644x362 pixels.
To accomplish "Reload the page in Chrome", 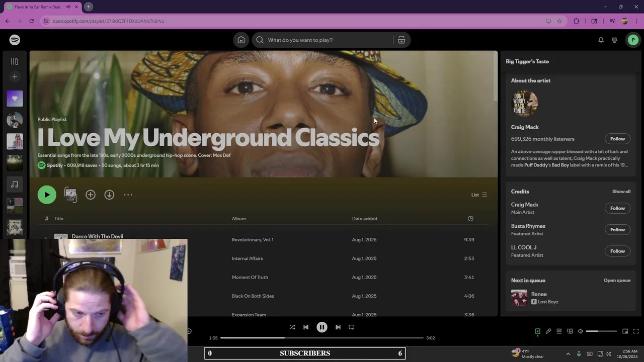I will (x=31, y=21).
